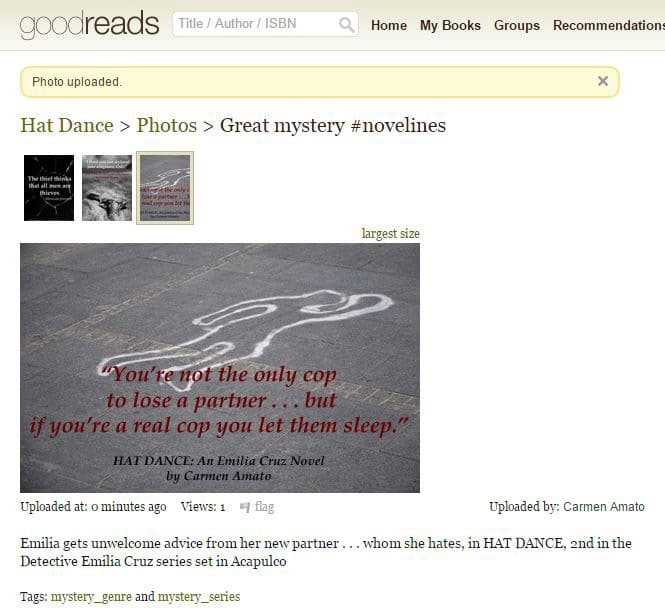Go to Photos breadcrumb link
The image size is (665, 612).
(167, 126)
